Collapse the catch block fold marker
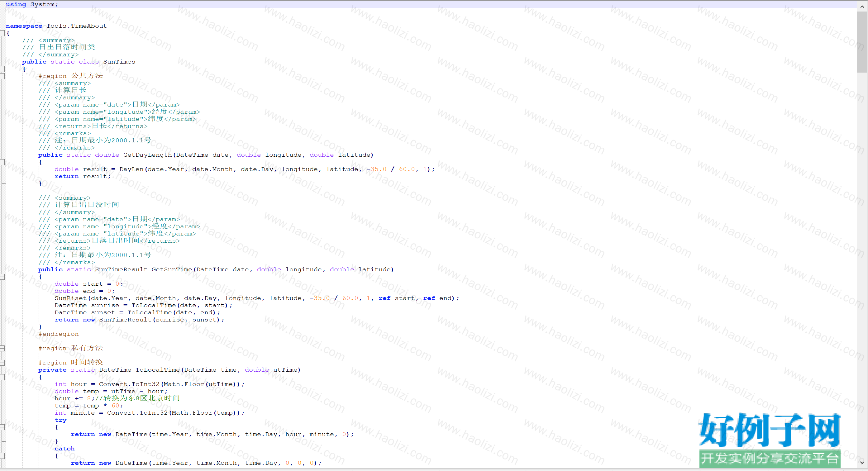Viewport: 868px width, 471px height. [x=2, y=456]
